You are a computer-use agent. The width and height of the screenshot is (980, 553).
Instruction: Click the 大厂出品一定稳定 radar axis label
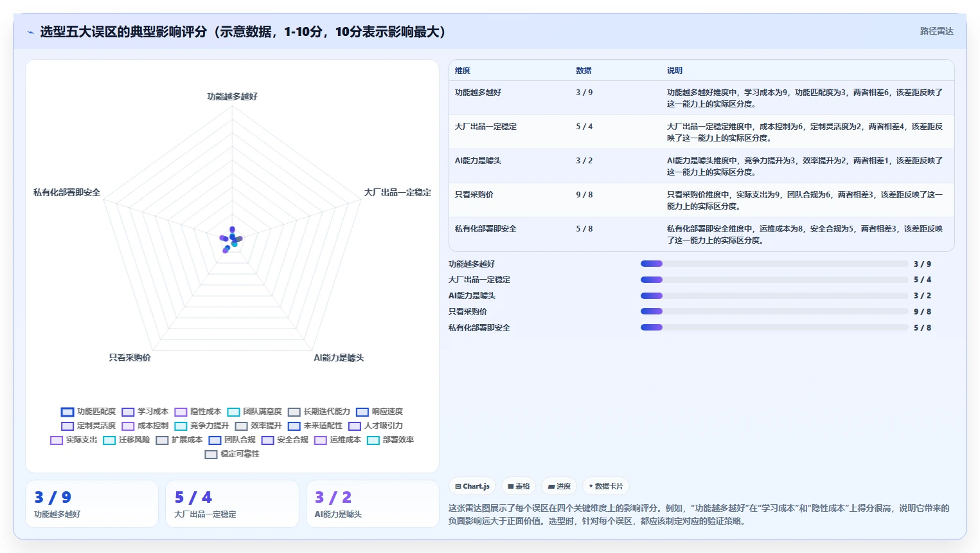point(398,192)
